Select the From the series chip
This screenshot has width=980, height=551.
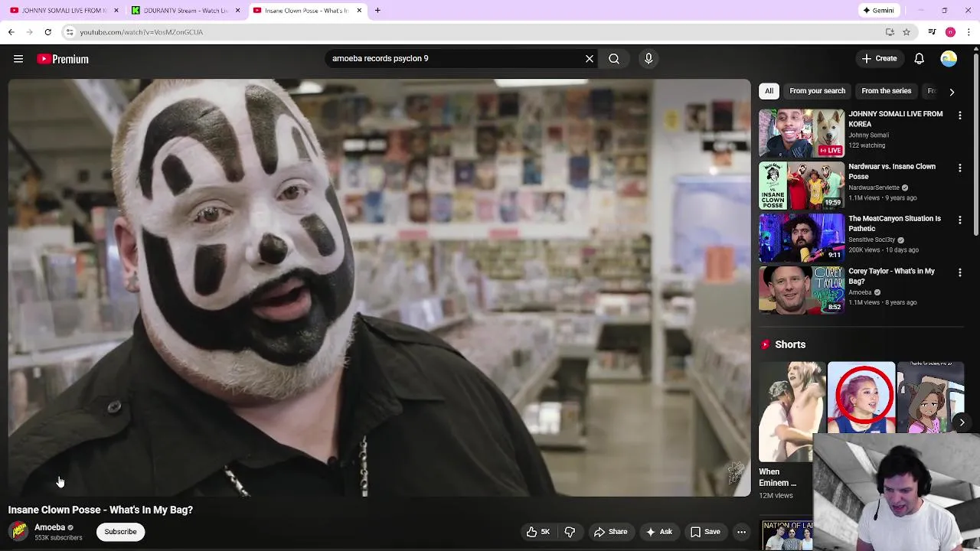pyautogui.click(x=886, y=90)
